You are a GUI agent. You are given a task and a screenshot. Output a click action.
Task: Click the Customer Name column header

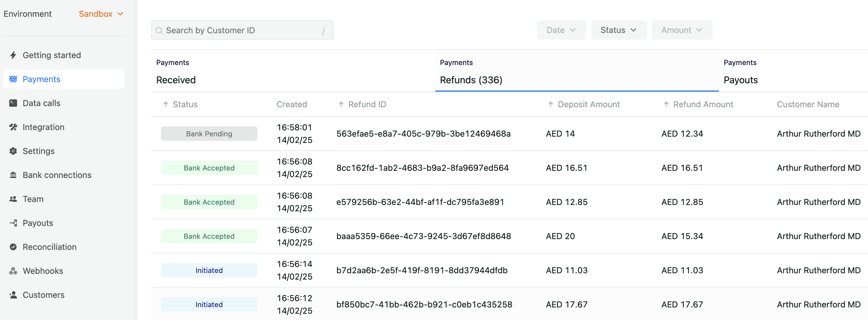(808, 104)
